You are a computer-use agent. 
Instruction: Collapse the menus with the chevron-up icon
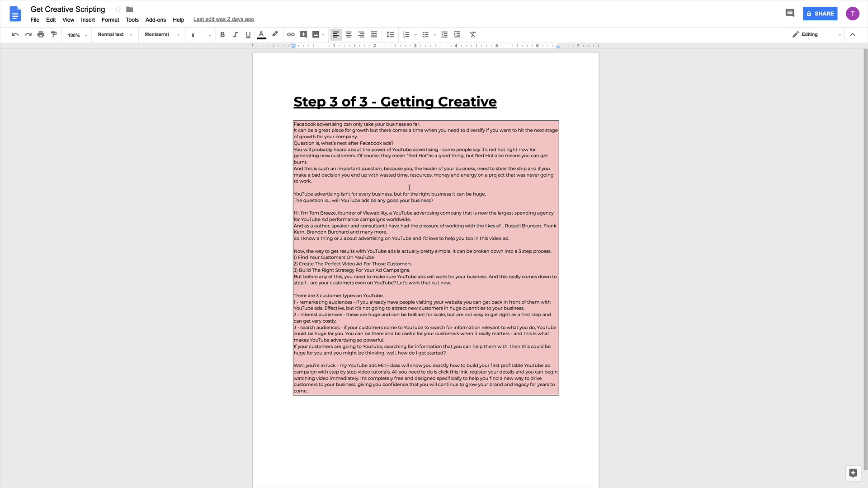point(853,35)
